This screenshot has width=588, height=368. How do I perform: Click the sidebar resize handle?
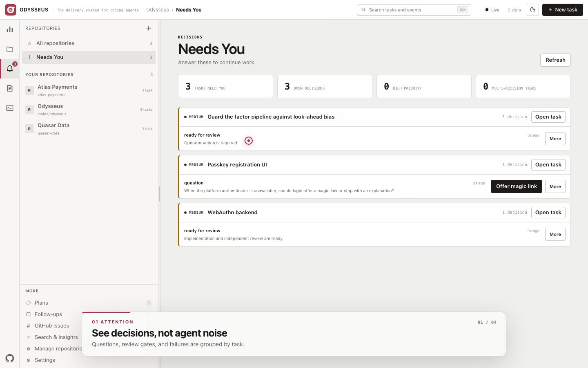[x=159, y=193]
